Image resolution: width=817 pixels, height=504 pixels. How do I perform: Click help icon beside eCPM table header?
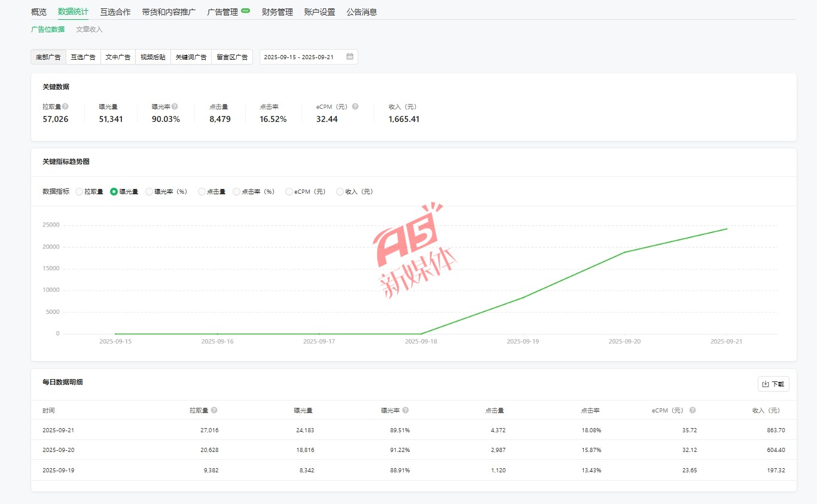(693, 410)
